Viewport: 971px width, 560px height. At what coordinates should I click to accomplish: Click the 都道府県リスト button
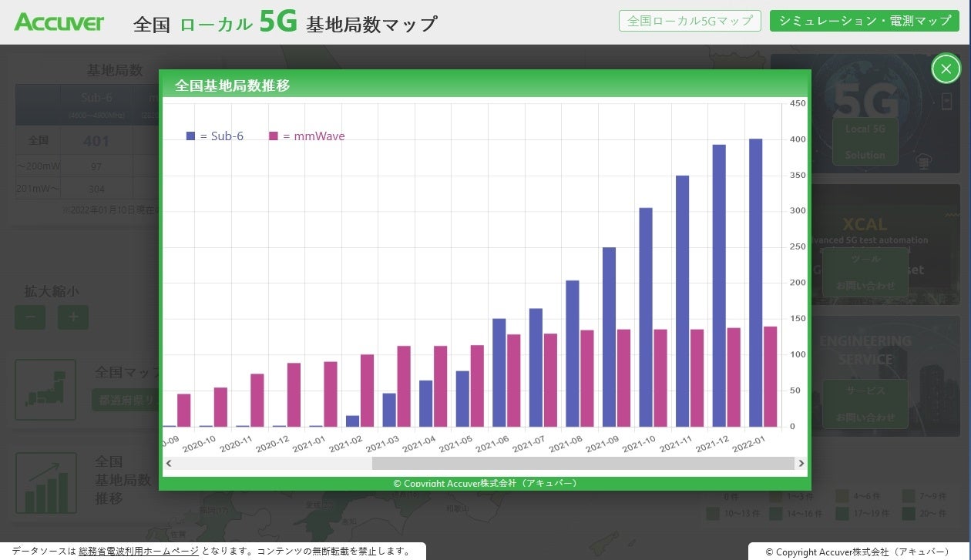click(x=123, y=400)
